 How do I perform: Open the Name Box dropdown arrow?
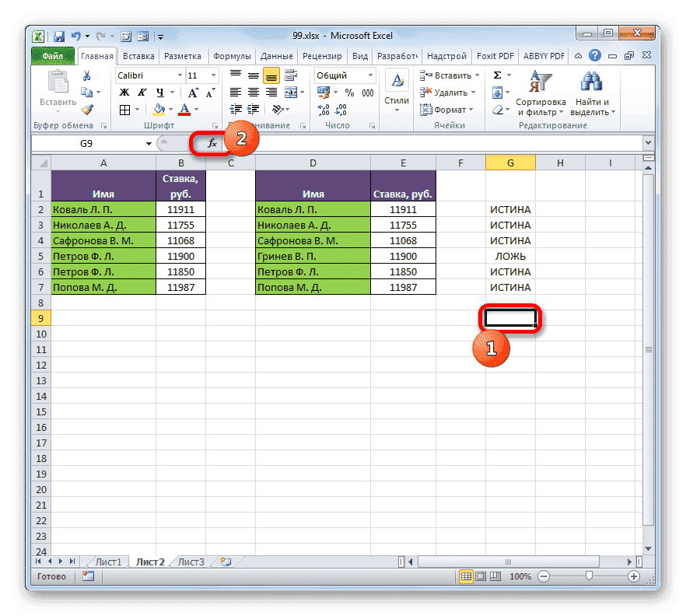coord(149,143)
